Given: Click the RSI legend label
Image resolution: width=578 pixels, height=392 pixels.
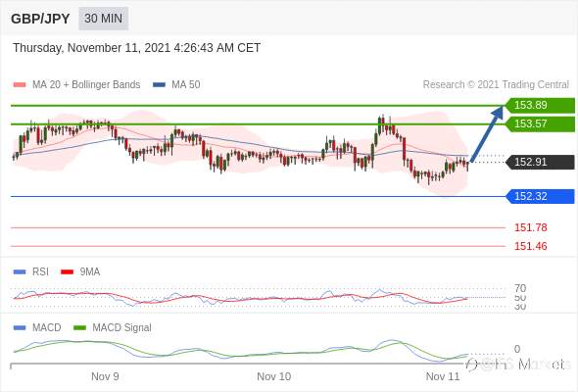Looking at the screenshot, I should [40, 271].
